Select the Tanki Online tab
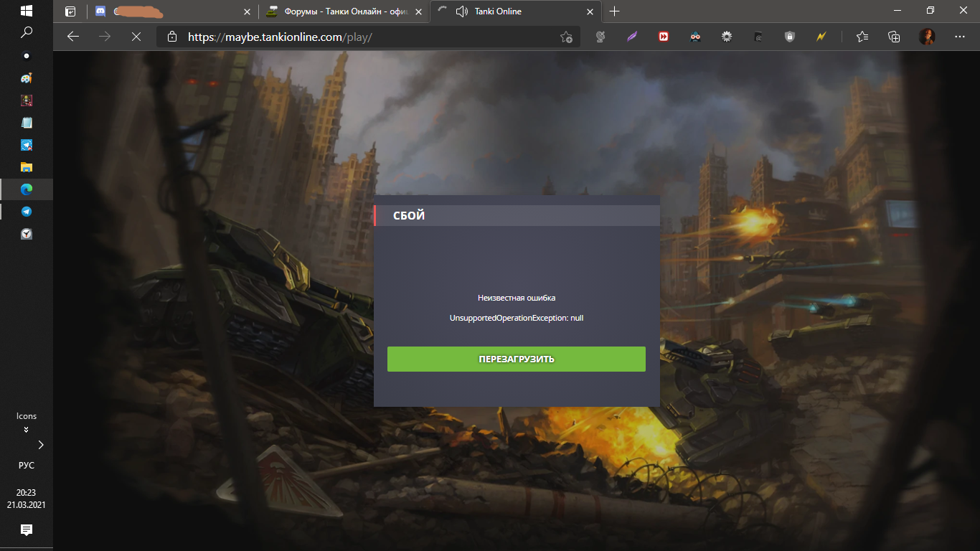The height and width of the screenshot is (551, 980). click(x=517, y=11)
